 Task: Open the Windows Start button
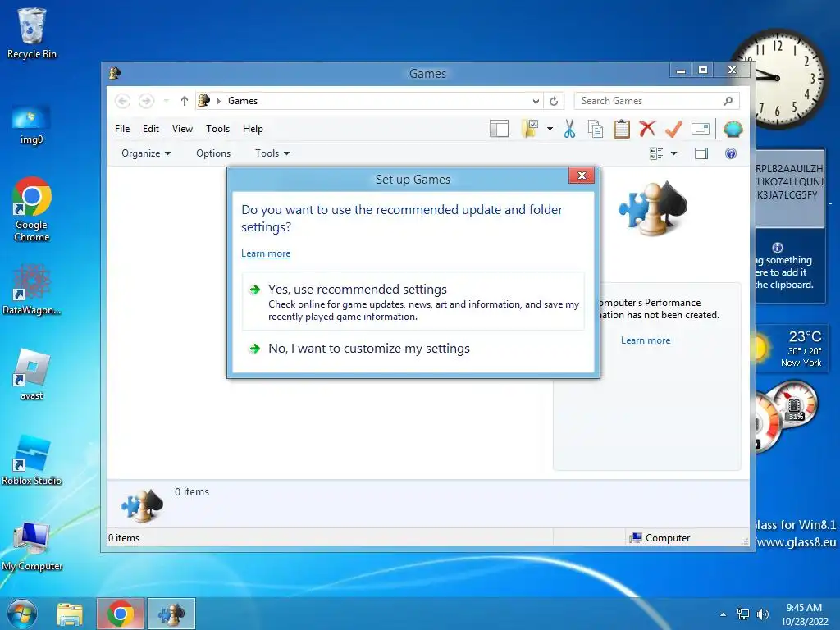pos(22,614)
